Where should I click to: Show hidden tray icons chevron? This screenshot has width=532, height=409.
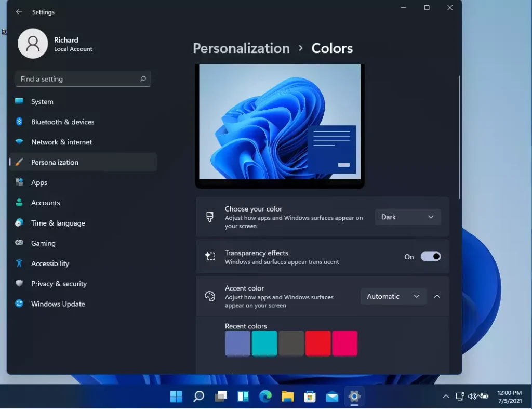point(446,396)
